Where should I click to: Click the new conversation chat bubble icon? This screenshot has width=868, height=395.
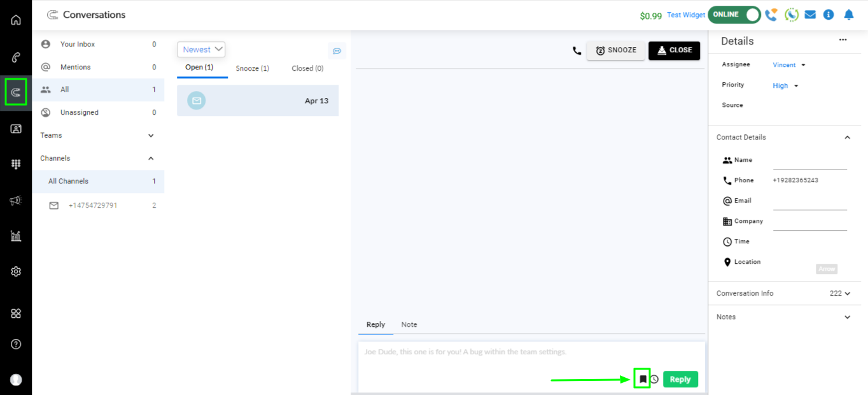click(337, 51)
